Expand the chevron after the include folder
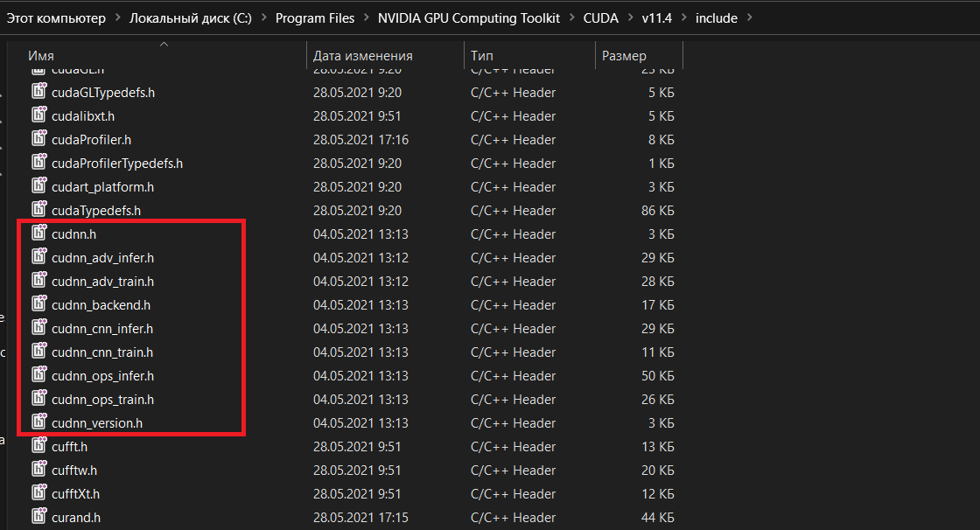 pos(752,18)
